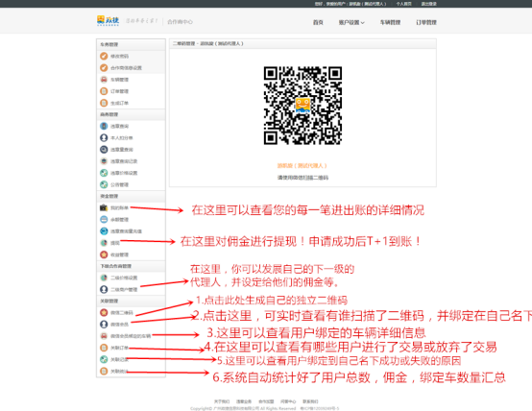
Task: Open the 微信会员绑定的车辆 car icon
Action: [104, 336]
